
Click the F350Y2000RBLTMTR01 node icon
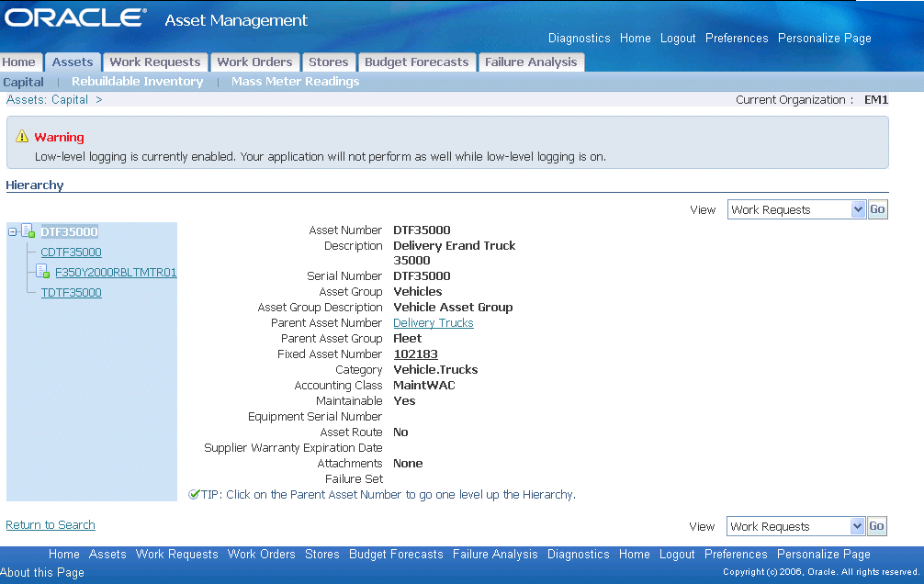tap(42, 271)
